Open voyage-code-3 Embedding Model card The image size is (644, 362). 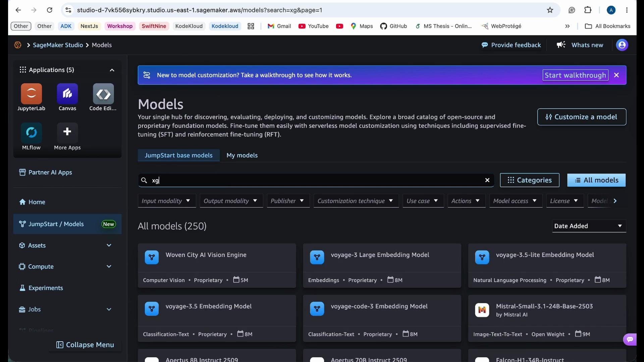tap(382, 318)
